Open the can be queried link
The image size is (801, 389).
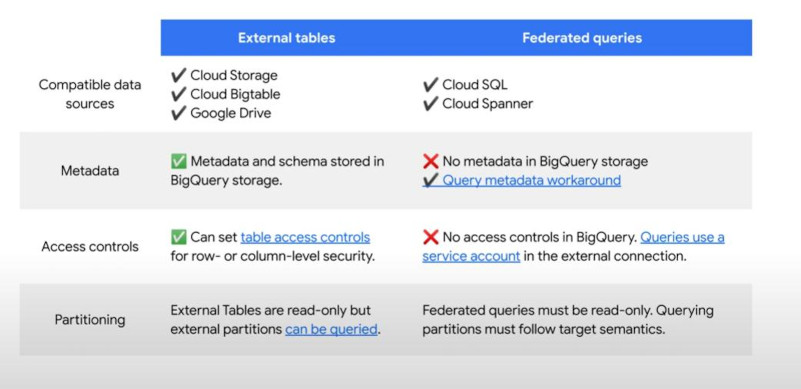[x=331, y=330]
